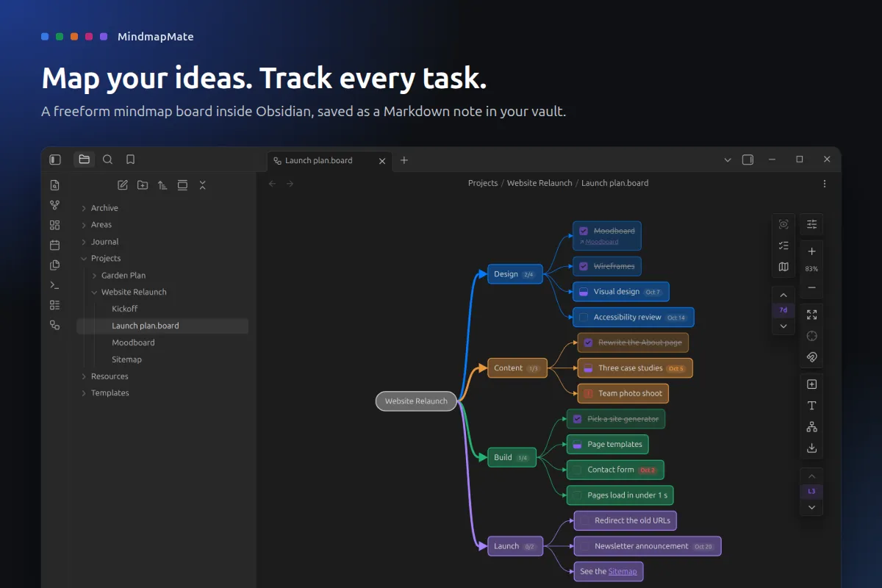Image resolution: width=882 pixels, height=588 pixels.
Task: Expand the Garden Plan folder
Action: (x=94, y=276)
